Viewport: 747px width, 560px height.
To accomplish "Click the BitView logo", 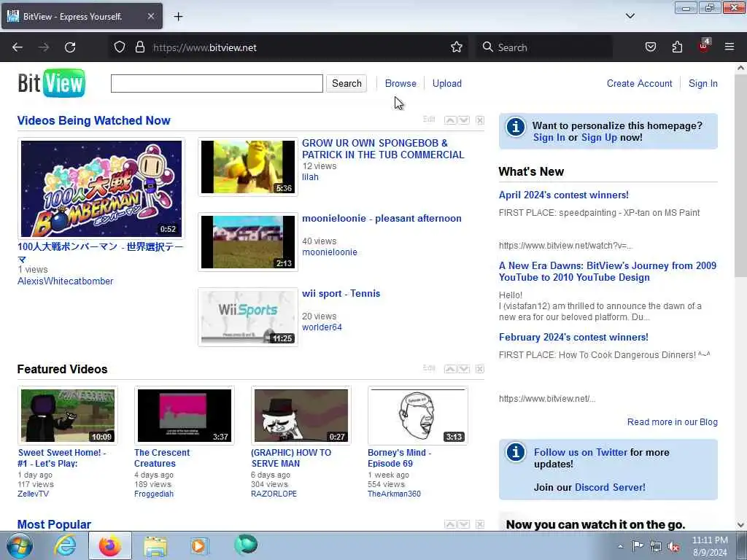I will (x=52, y=83).
